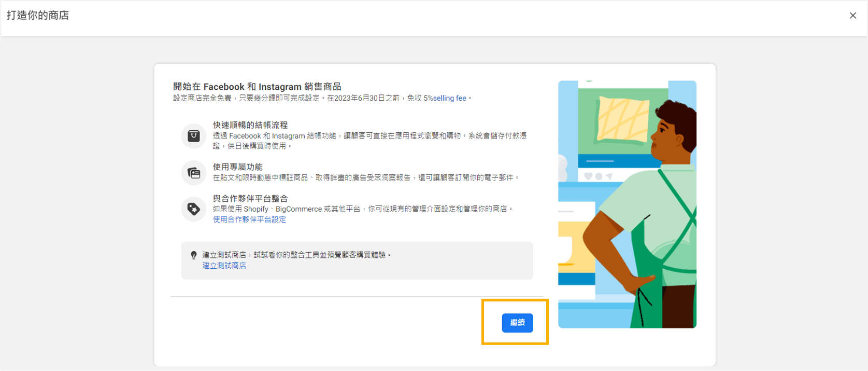868x371 pixels.
Task: Click the blue 繼續 continue button
Action: 517,323
